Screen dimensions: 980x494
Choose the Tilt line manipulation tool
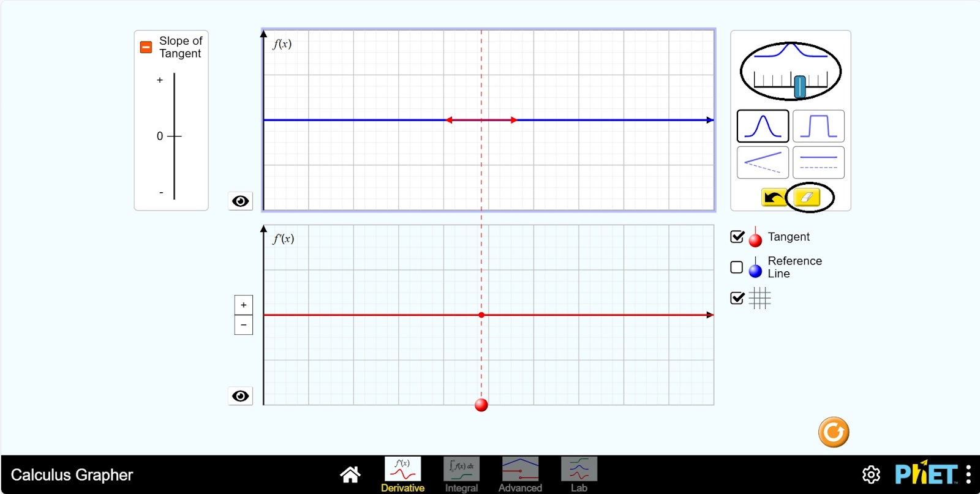[x=762, y=162]
